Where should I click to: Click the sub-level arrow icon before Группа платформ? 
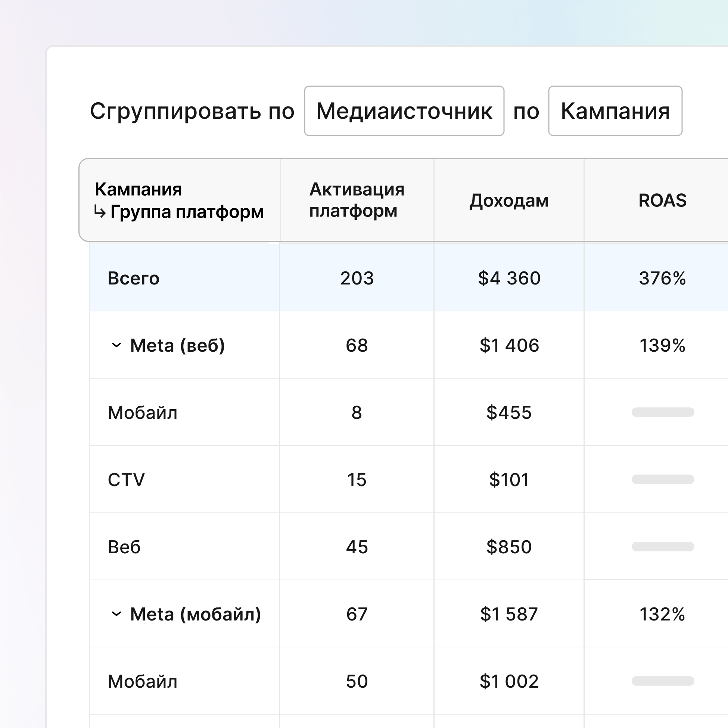coord(100,212)
